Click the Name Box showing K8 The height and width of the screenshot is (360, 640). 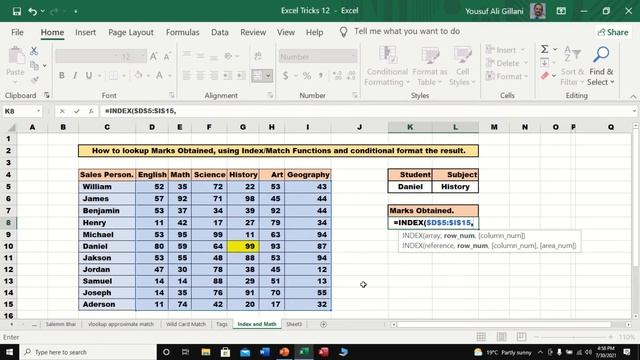22,111
